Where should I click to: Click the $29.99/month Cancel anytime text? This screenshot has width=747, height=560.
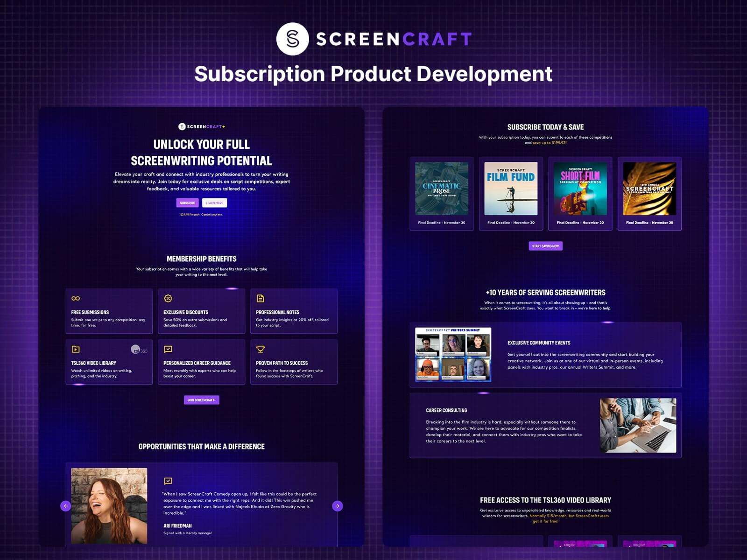click(x=202, y=215)
